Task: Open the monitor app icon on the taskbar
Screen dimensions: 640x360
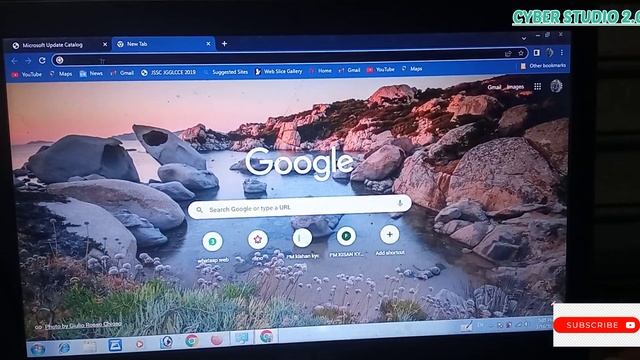Action: coord(242,338)
